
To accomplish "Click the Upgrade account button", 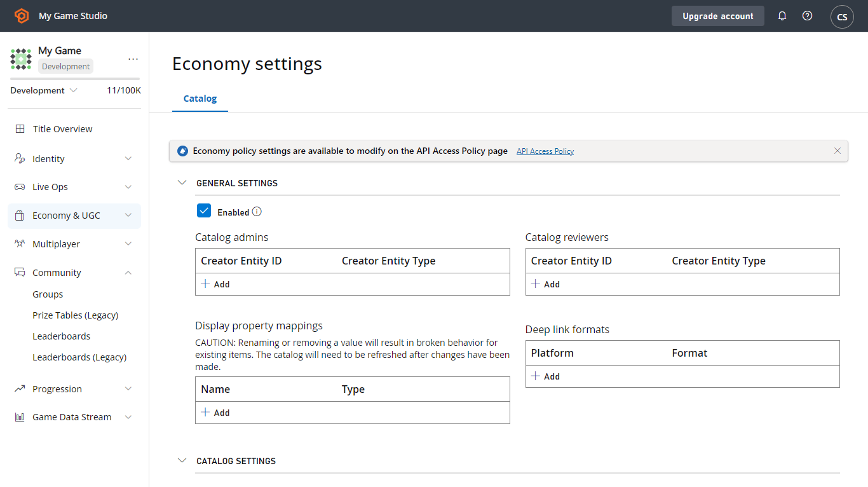I will coord(718,16).
